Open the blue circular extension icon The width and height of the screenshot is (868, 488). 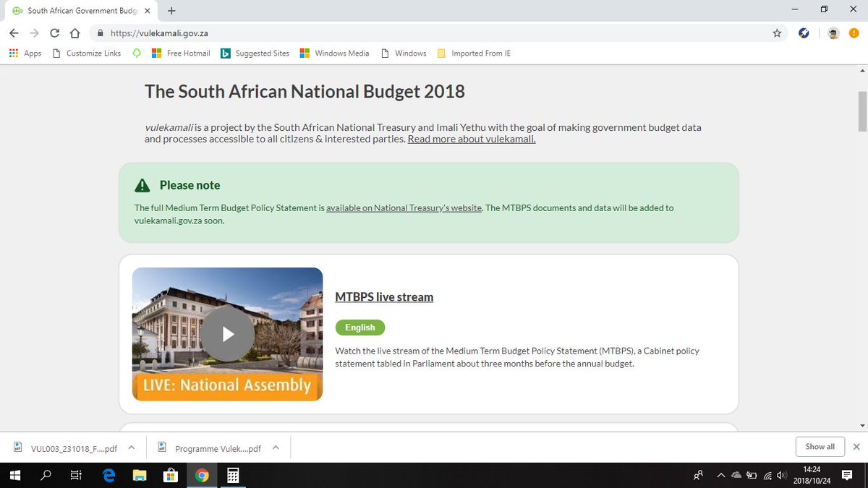coord(804,33)
